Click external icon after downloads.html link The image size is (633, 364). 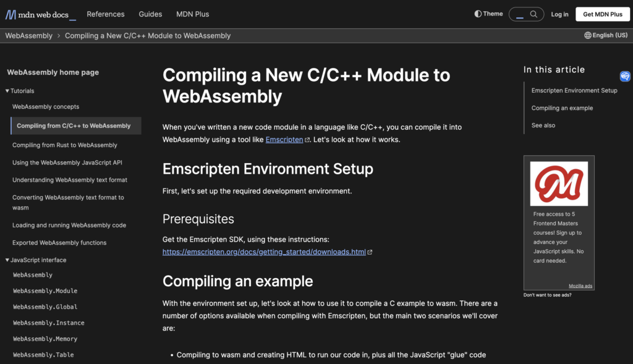click(x=370, y=252)
